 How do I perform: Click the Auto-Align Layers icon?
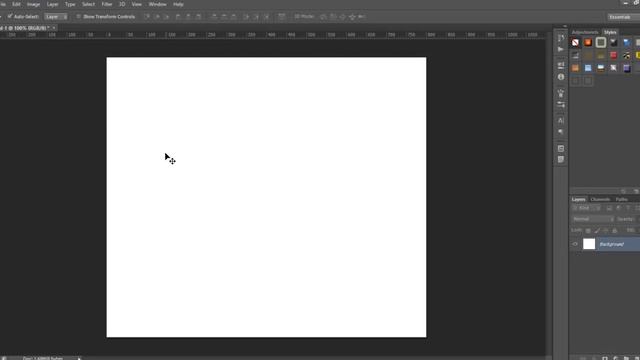tap(282, 17)
